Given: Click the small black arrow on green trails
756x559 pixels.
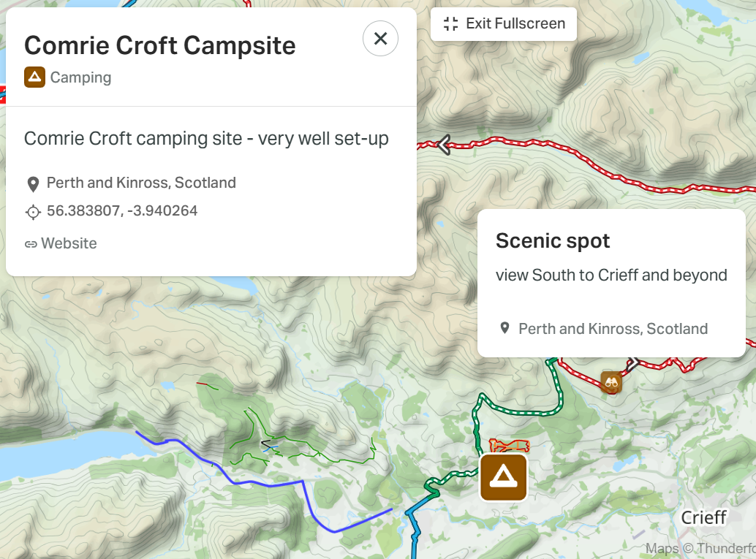Looking at the screenshot, I should point(265,444).
